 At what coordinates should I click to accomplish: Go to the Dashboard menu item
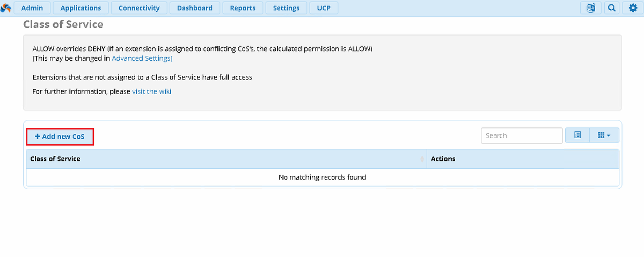(x=195, y=8)
